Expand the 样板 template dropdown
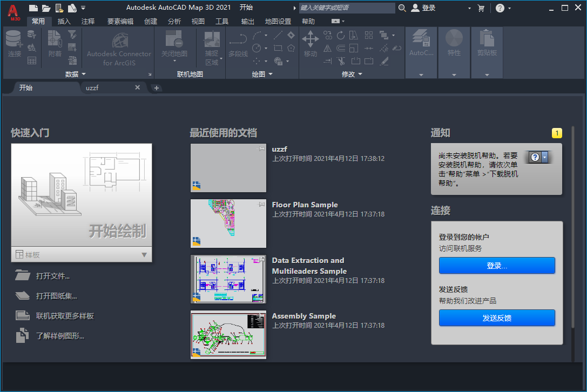Viewport: 587px width, 392px height. (144, 255)
